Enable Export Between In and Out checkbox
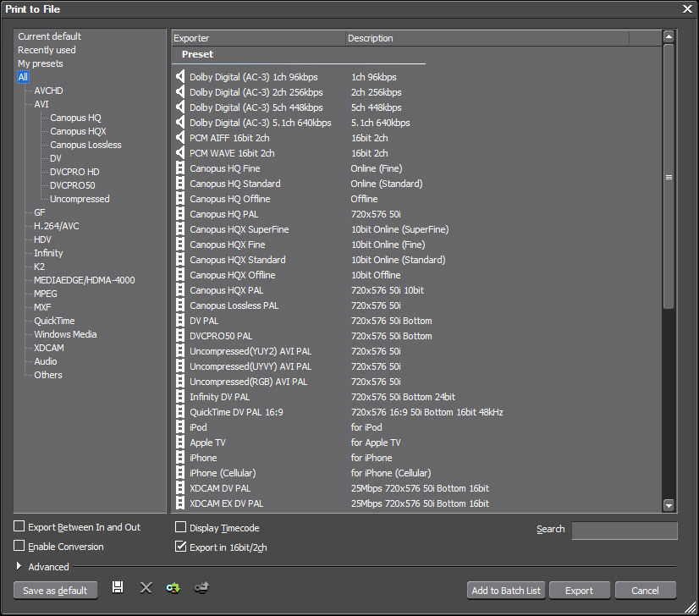The width and height of the screenshot is (699, 616). coord(19,526)
